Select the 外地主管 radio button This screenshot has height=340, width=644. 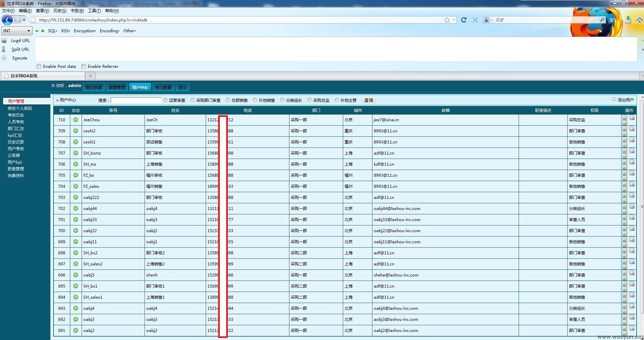point(337,100)
